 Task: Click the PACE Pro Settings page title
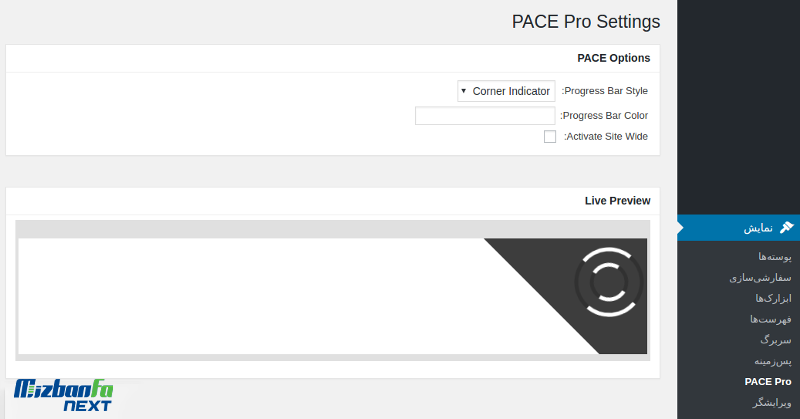pyautogui.click(x=586, y=22)
